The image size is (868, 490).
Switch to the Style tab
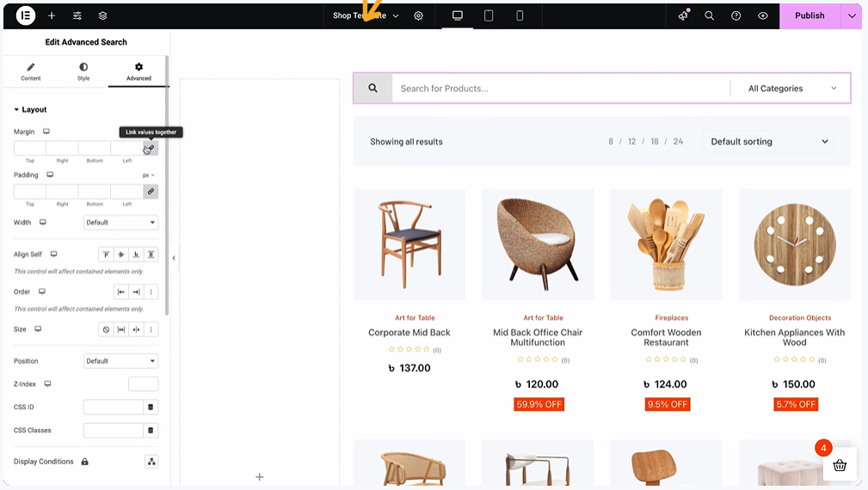tap(83, 71)
